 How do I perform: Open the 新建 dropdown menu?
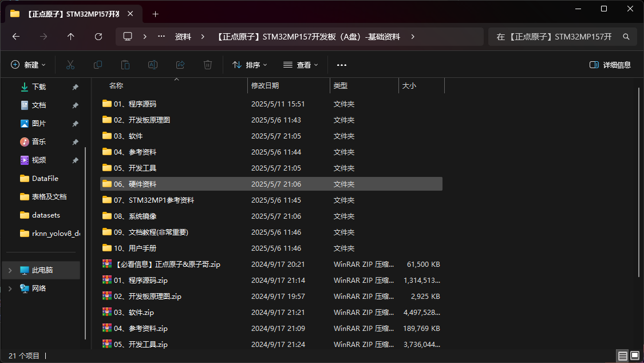point(29,65)
